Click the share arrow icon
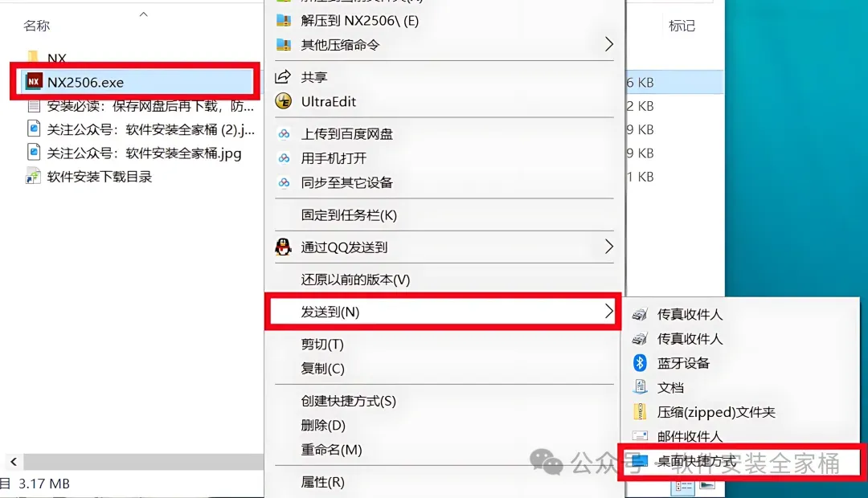Image resolution: width=868 pixels, height=498 pixels. [x=284, y=77]
